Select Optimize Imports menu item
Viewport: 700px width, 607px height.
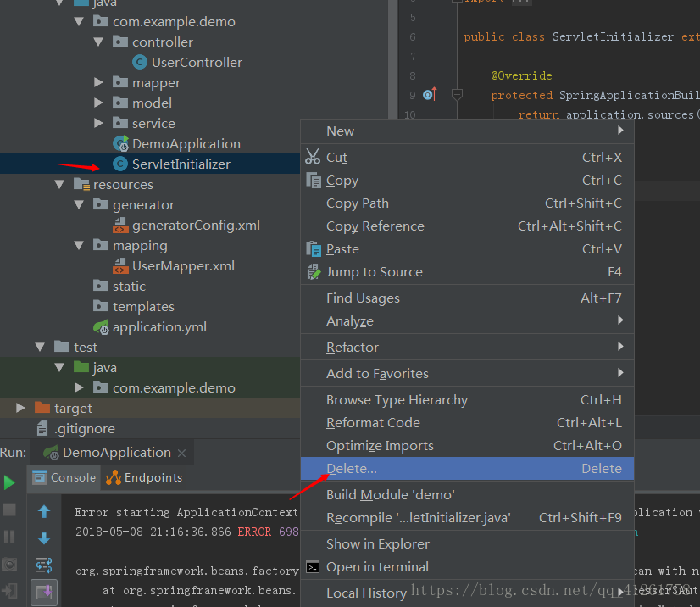468,445
